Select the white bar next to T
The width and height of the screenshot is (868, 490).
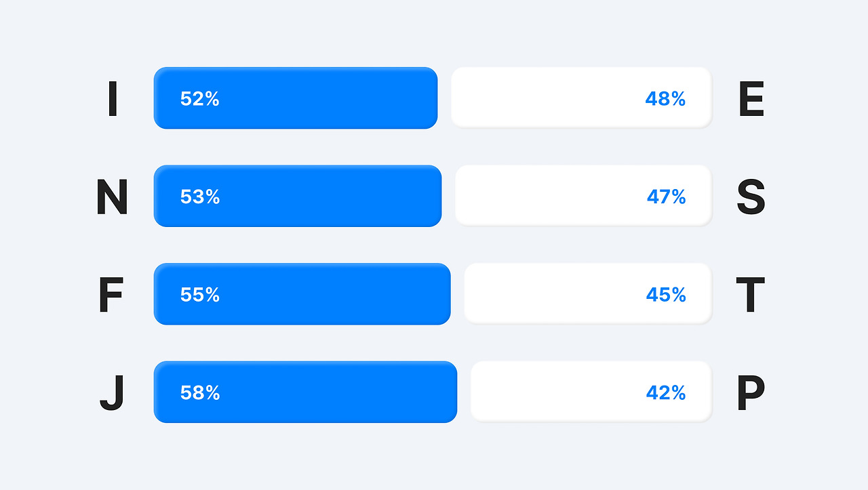pyautogui.click(x=588, y=293)
